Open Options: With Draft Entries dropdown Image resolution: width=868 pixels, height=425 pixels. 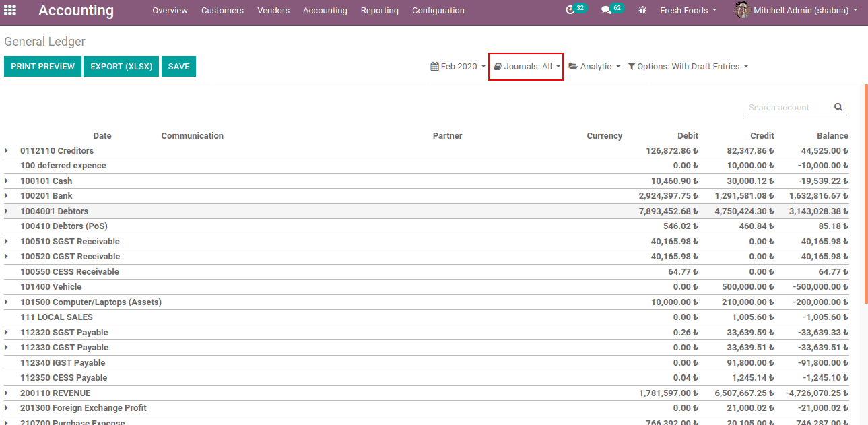pyautogui.click(x=688, y=66)
